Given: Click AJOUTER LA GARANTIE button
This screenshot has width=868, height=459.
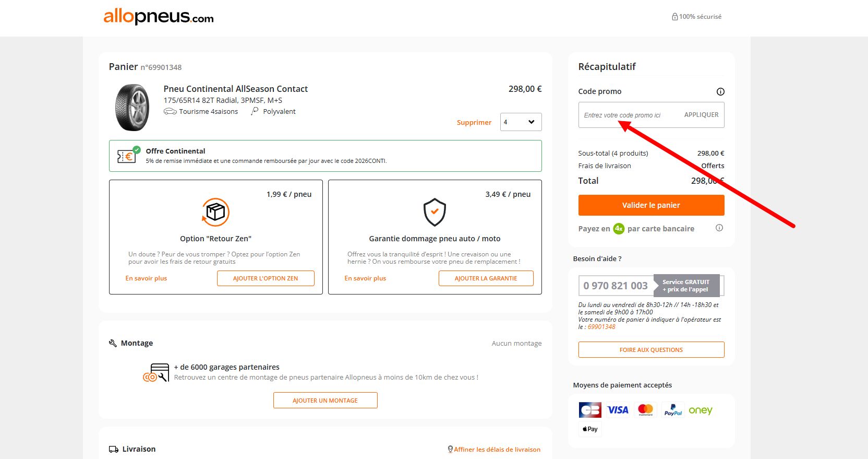Looking at the screenshot, I should point(486,278).
